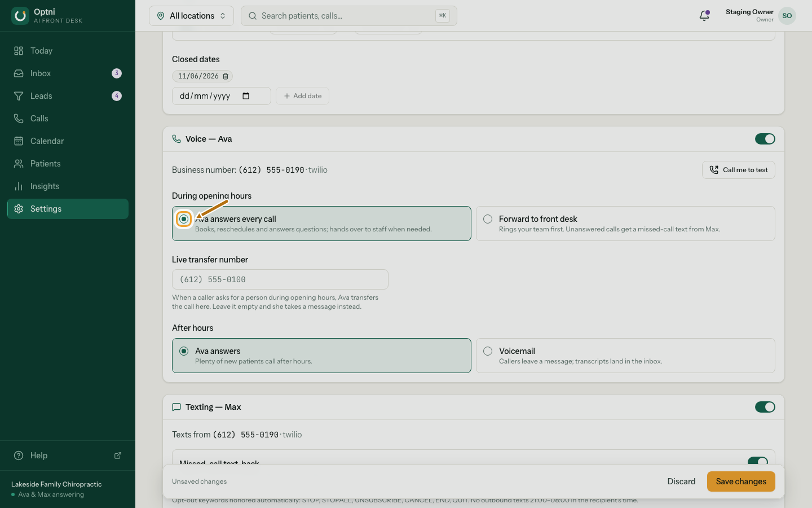
Task: Click the Optni logo icon
Action: [20, 16]
